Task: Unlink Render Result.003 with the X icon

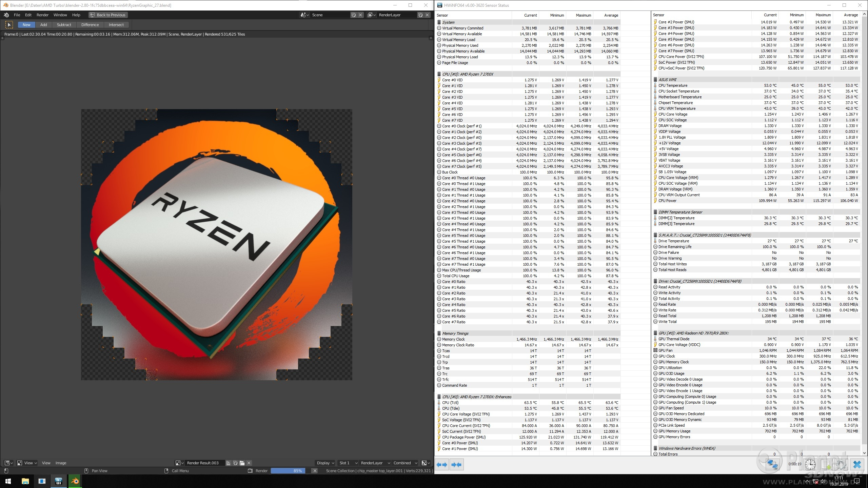Action: (x=249, y=463)
